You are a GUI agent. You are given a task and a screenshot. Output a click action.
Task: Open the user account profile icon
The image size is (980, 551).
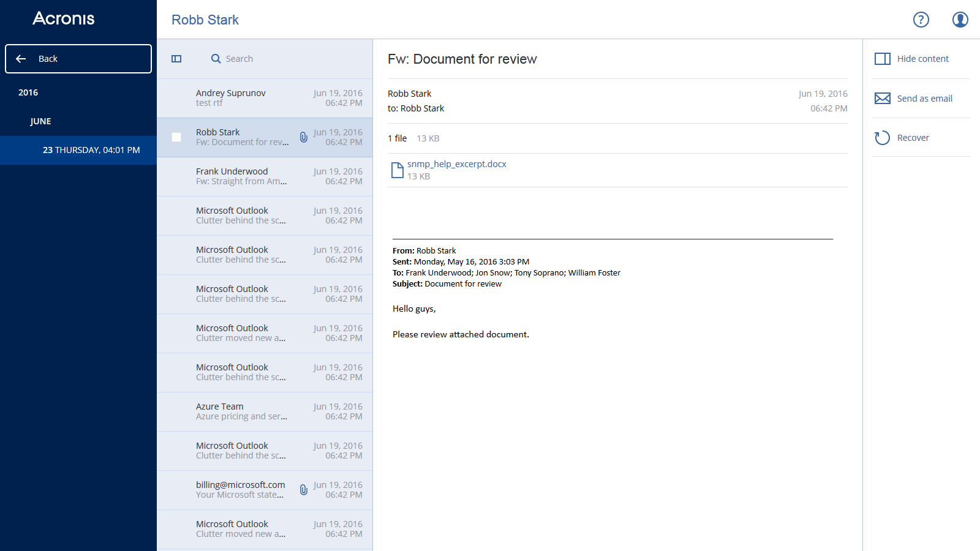(960, 20)
